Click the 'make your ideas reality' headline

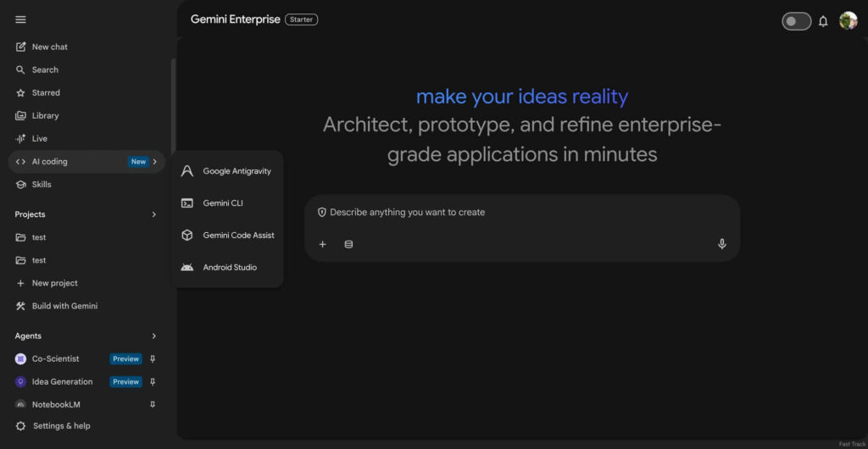pos(522,97)
